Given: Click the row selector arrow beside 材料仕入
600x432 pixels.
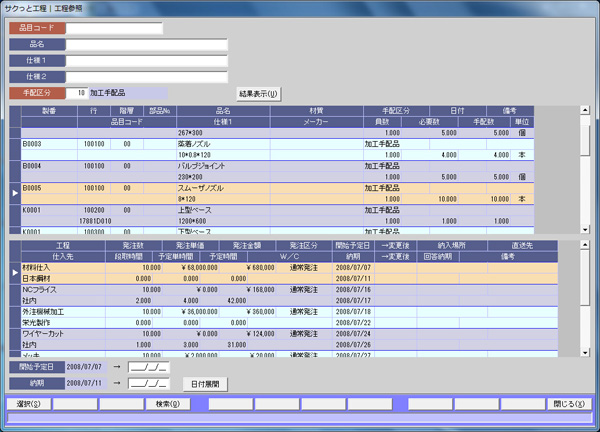Looking at the screenshot, I should (x=14, y=272).
